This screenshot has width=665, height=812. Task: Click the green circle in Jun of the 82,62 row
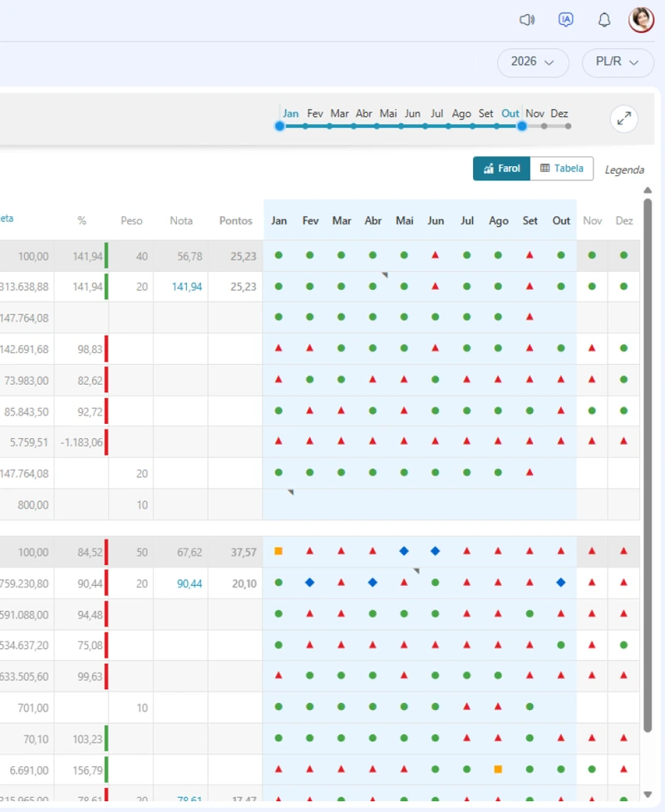[x=435, y=380]
